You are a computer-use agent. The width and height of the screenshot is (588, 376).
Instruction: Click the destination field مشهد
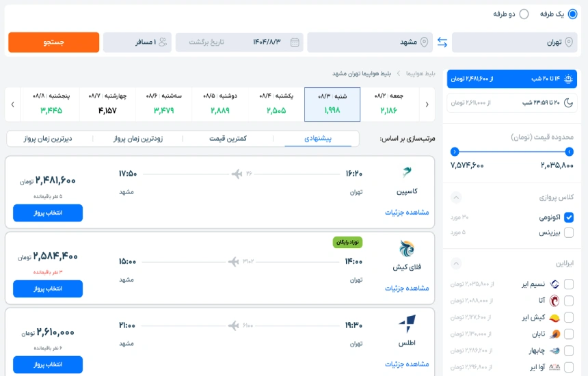[370, 42]
